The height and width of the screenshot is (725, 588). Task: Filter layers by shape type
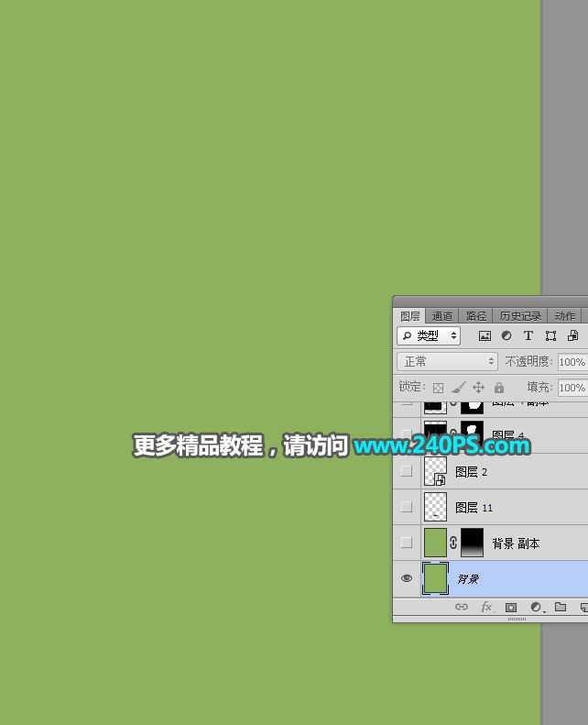[550, 336]
